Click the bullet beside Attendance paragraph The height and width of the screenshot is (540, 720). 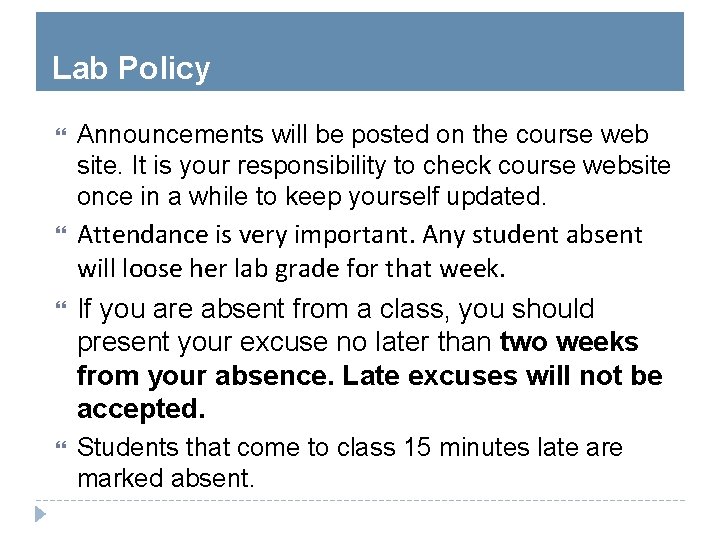pyautogui.click(x=61, y=230)
